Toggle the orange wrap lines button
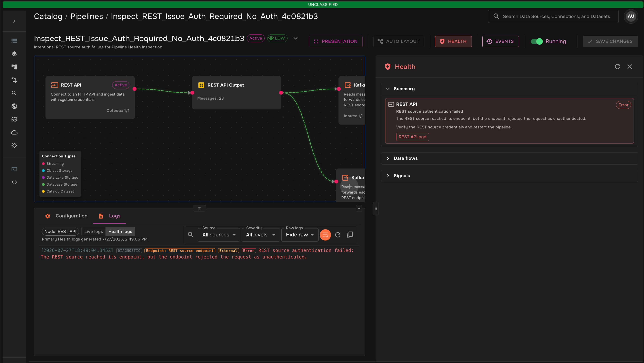644x363 pixels. click(x=325, y=235)
